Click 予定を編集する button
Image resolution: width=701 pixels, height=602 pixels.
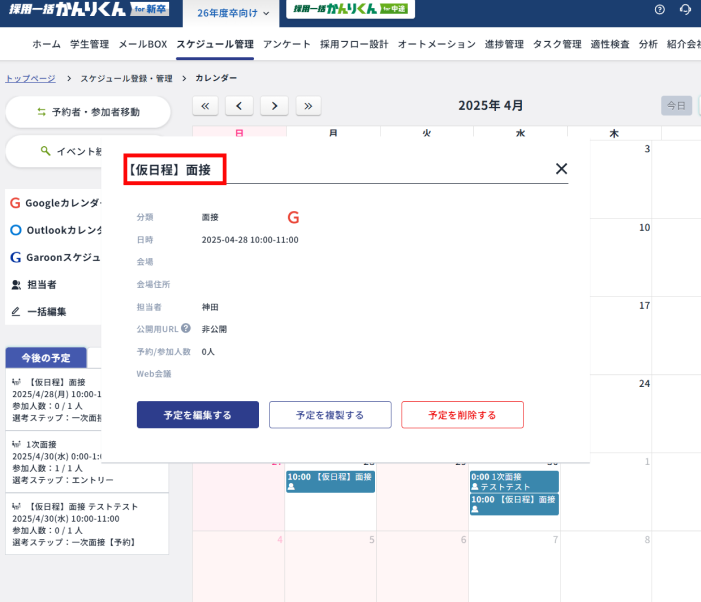(198, 415)
